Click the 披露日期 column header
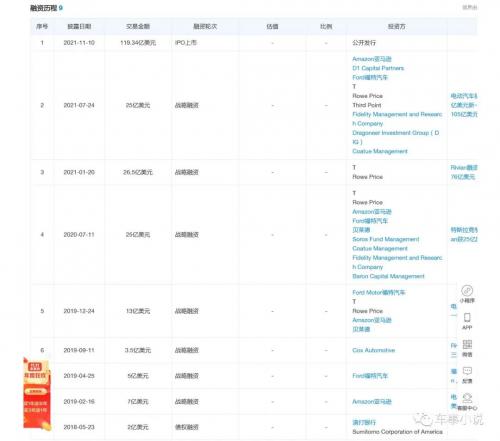500x441 pixels. (79, 26)
